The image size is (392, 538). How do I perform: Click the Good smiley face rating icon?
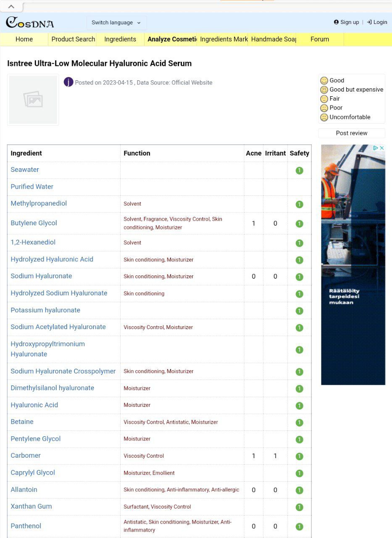pyautogui.click(x=324, y=81)
